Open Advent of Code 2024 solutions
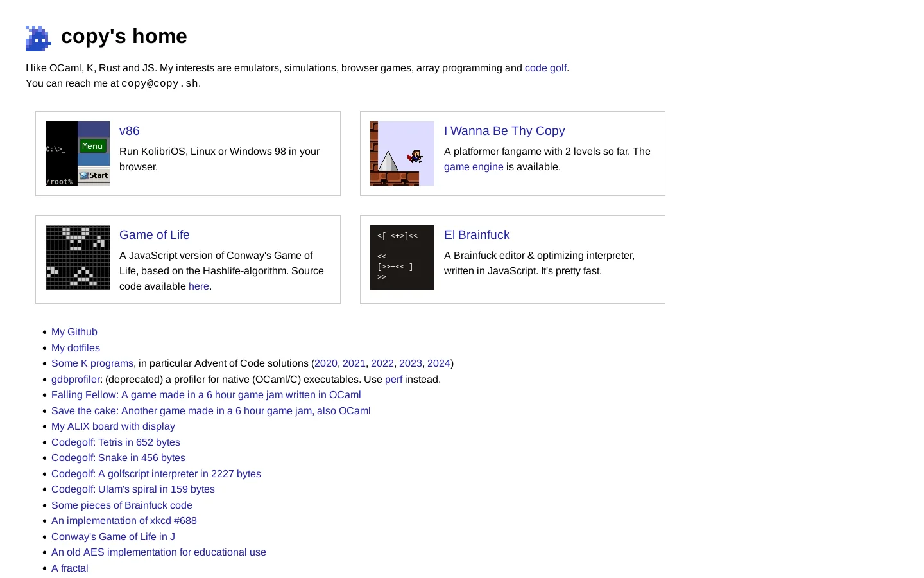 pyautogui.click(x=439, y=363)
